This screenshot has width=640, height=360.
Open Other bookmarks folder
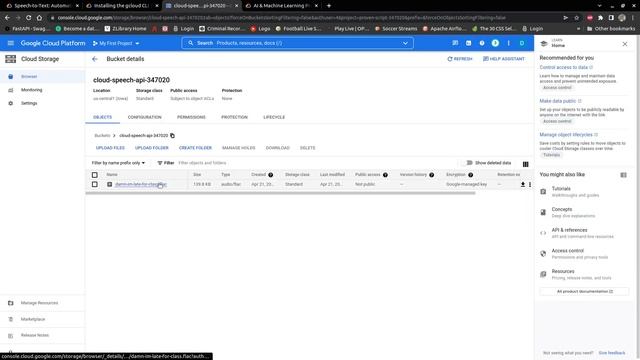[x=611, y=29]
